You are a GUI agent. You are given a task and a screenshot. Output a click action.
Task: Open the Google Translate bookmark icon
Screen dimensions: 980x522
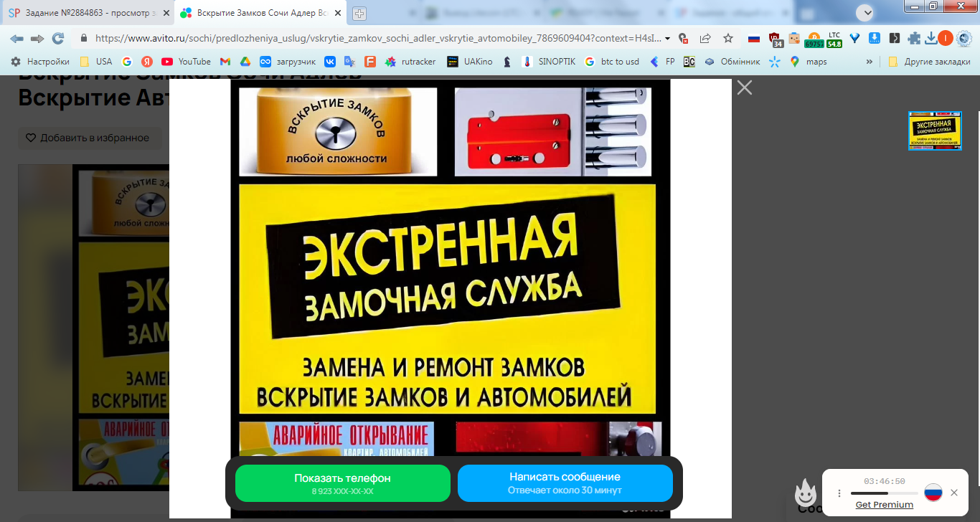349,62
